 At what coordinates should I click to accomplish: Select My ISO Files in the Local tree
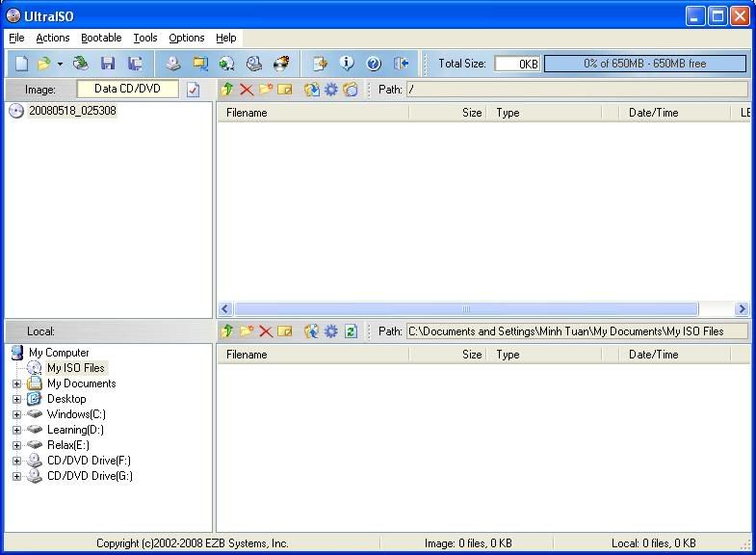coord(76,368)
